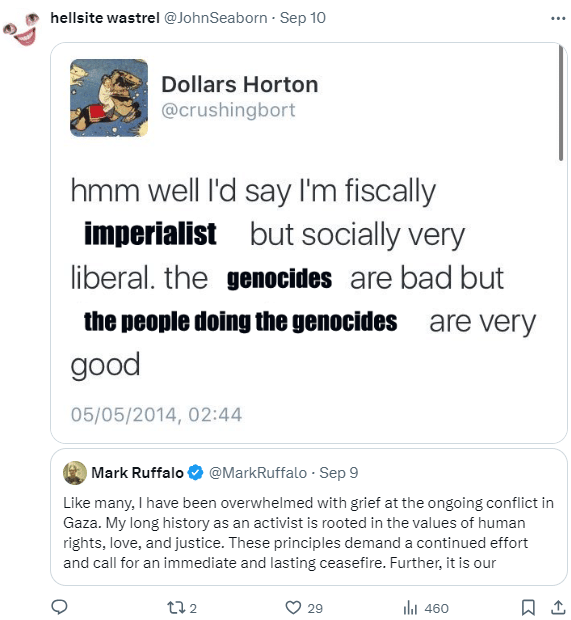Screen dimensions: 571x620
Task: Open the reply comment icon
Action: point(60,607)
